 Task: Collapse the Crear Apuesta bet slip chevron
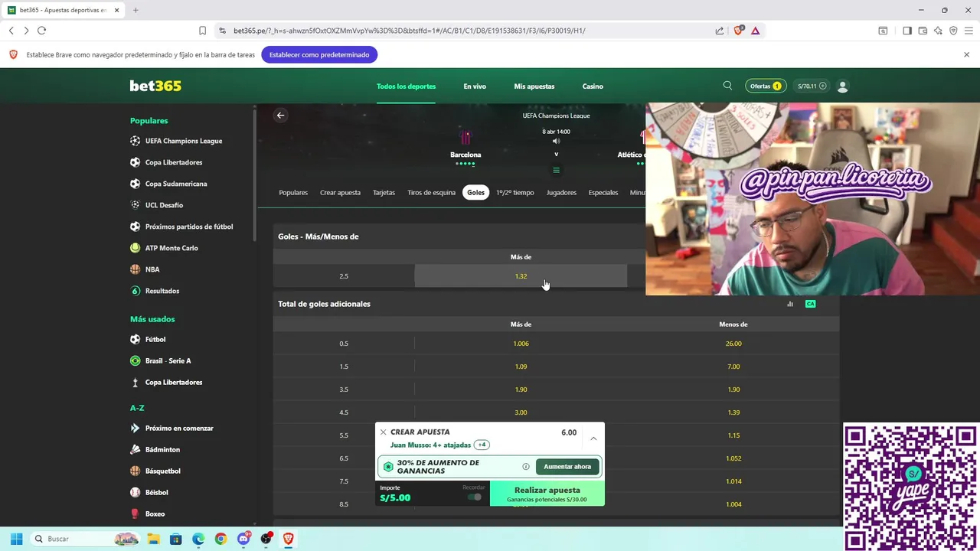593,439
